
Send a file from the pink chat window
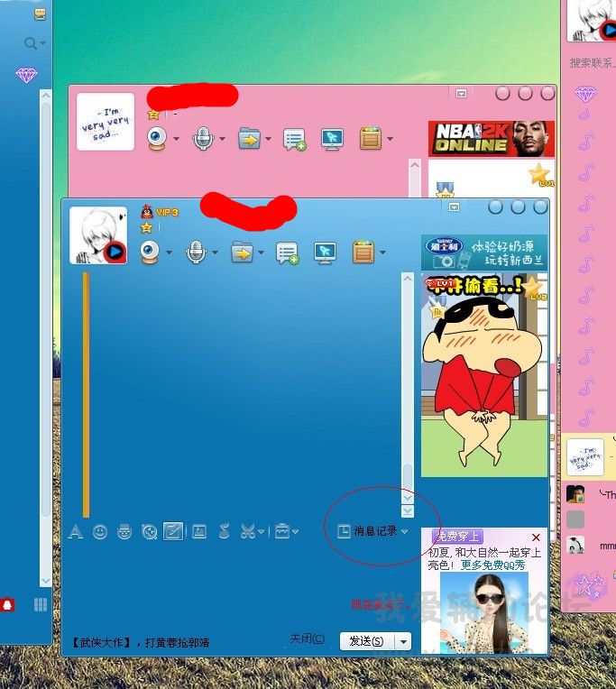point(249,139)
